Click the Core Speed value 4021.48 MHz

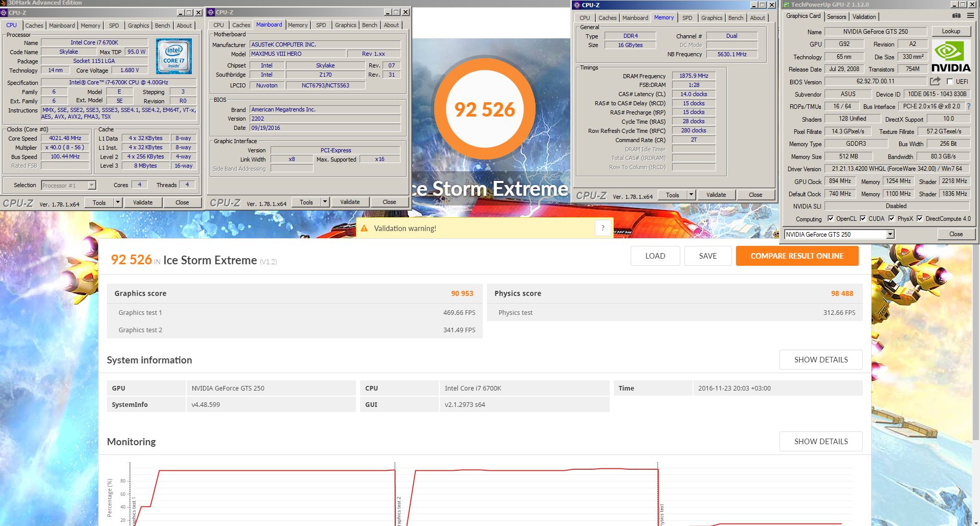coord(65,138)
